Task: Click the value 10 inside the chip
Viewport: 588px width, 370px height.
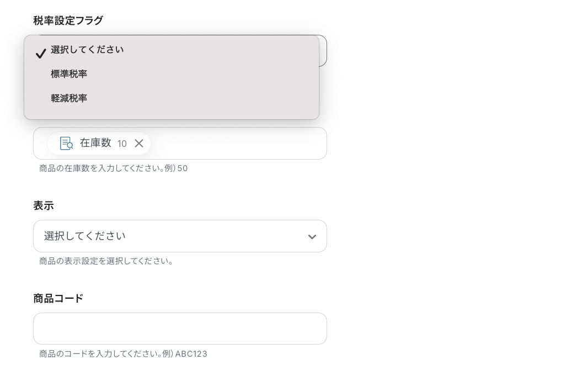Action: click(x=122, y=144)
